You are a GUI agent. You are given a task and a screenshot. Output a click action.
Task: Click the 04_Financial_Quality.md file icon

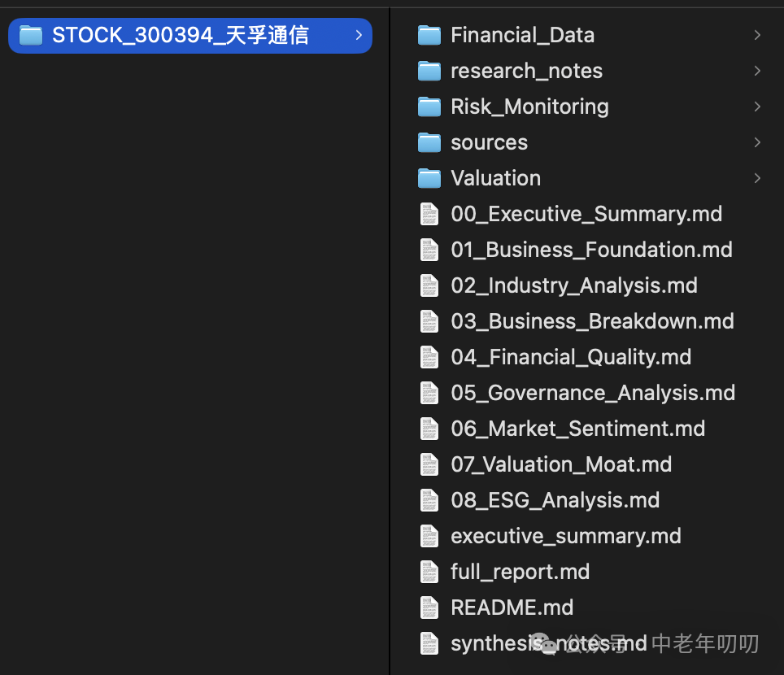429,358
